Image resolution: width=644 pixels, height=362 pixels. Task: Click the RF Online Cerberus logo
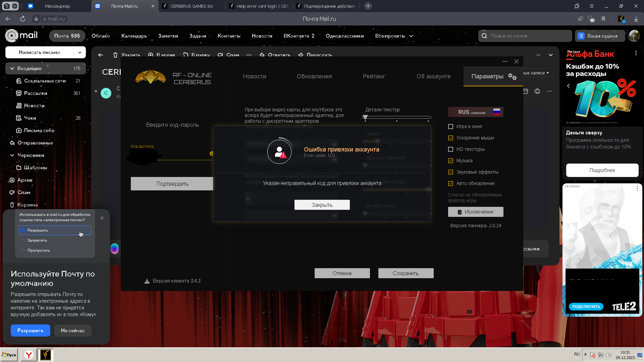[151, 77]
